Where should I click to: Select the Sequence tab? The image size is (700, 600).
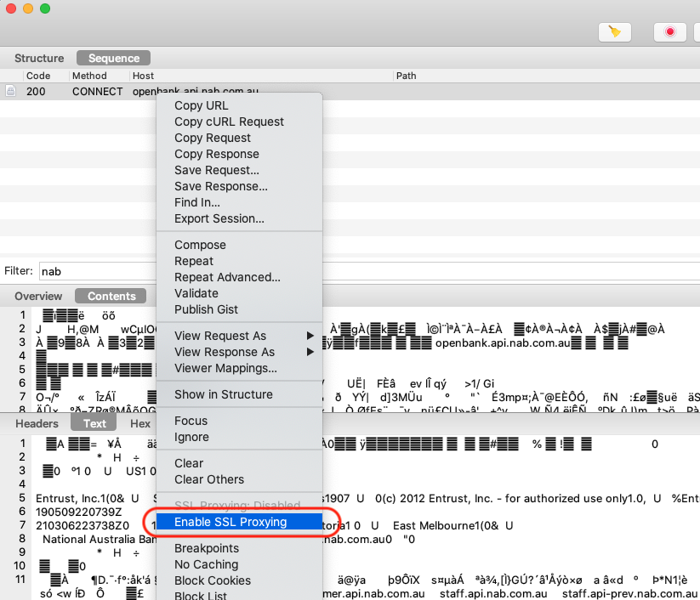[x=113, y=58]
